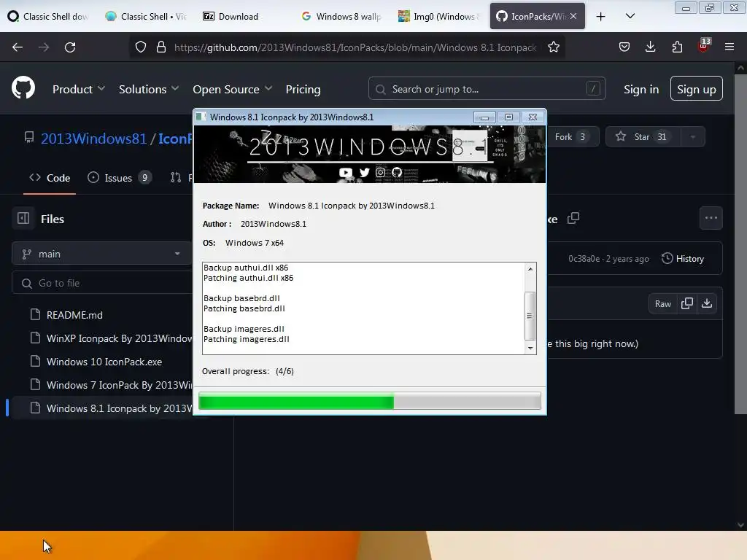Save to Pocket icon in toolbar
This screenshot has height=560, width=747.
(624, 47)
